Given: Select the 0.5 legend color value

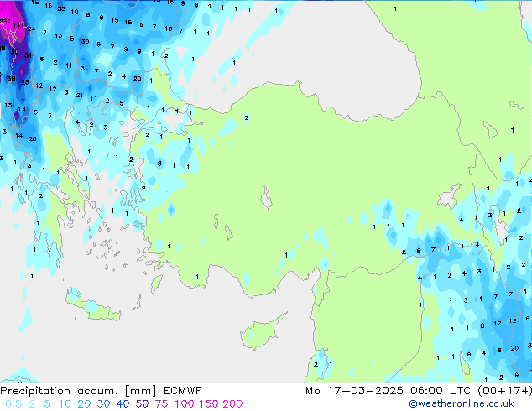Looking at the screenshot, I should coord(13,404).
